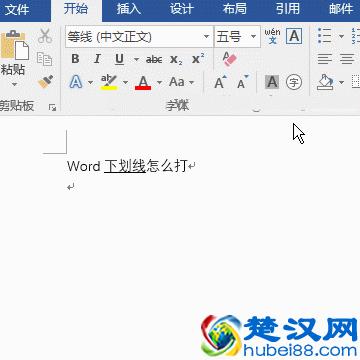Expand the font name dropdown arrow
Image resolution: width=360 pixels, height=360 pixels.
(207, 37)
